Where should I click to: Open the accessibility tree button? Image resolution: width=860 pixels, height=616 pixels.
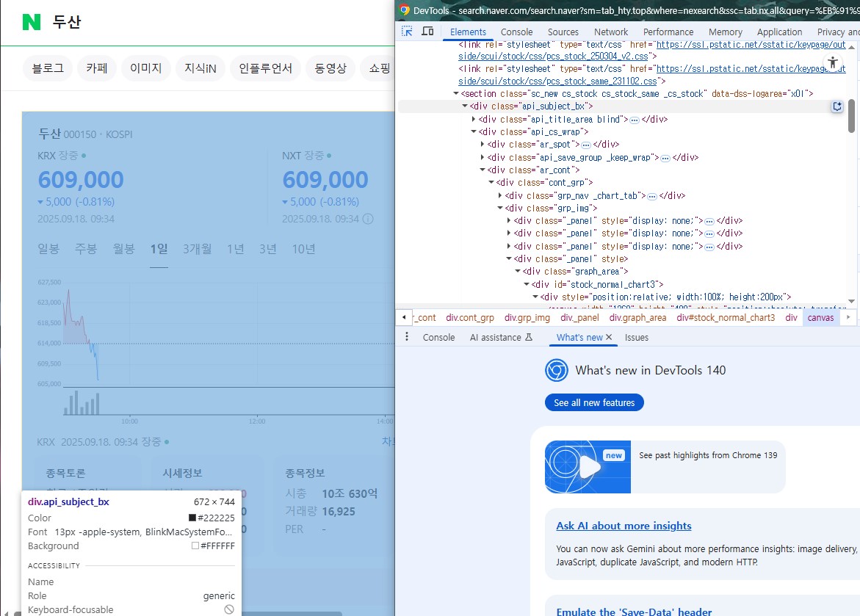click(833, 62)
